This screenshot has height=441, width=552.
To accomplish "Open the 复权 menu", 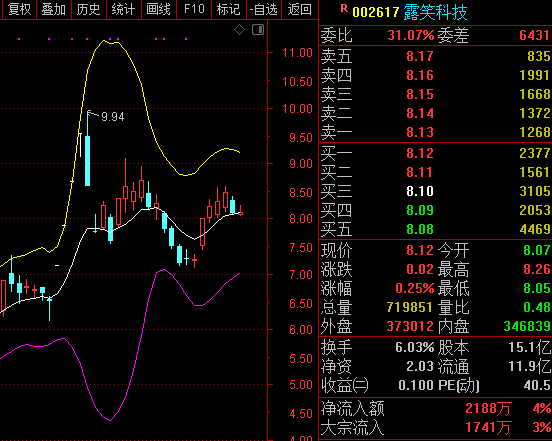I will click(x=19, y=10).
